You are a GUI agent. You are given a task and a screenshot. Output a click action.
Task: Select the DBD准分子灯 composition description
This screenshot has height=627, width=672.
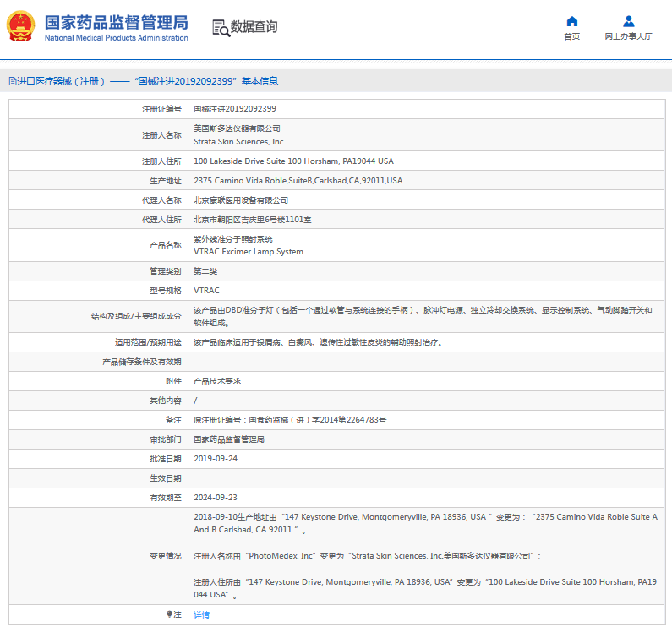[423, 317]
